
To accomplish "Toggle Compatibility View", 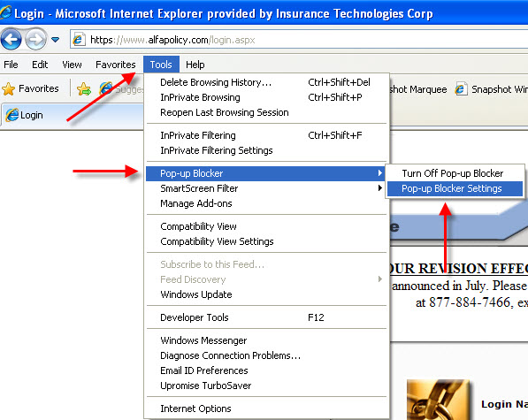I will (267, 226).
